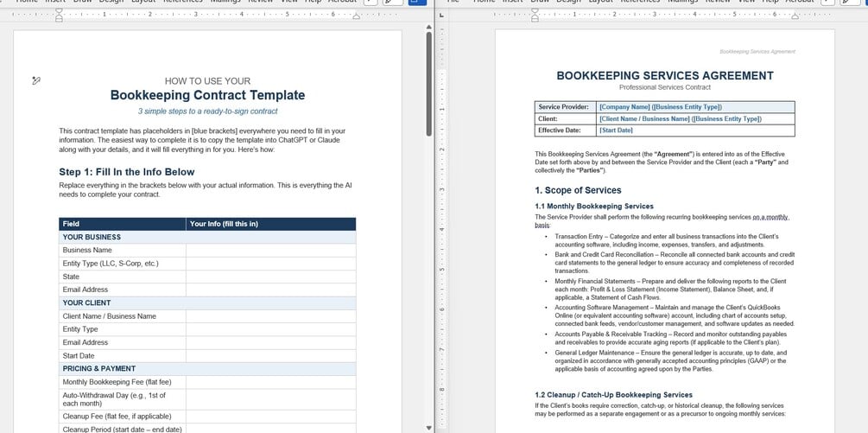This screenshot has width=868, height=433.
Task: Click the left indent box on right window ruler
Action: [x=535, y=20]
